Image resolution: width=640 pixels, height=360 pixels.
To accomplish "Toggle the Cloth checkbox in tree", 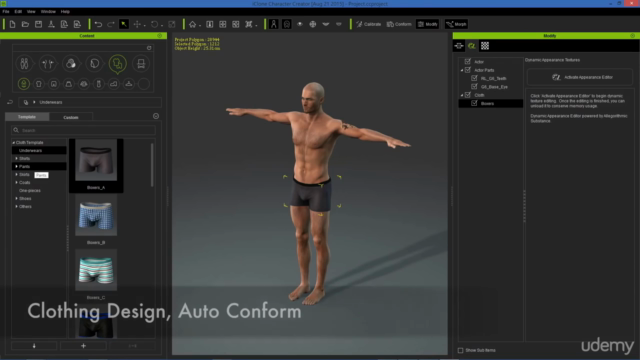I will click(x=468, y=95).
